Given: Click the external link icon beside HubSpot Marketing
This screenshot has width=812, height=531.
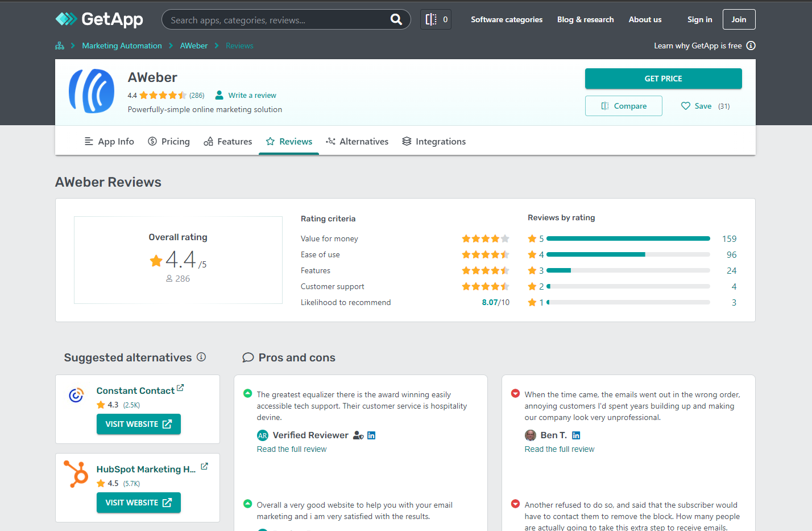Looking at the screenshot, I should point(204,466).
